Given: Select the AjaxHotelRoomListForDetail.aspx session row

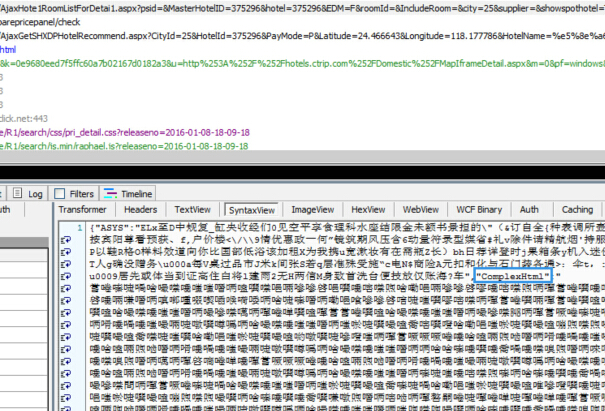Looking at the screenshot, I should tap(302, 8).
